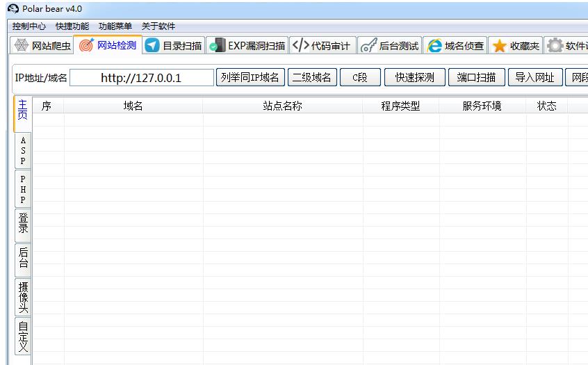Open the 功能菜单 menu
588x365 pixels.
(x=115, y=26)
